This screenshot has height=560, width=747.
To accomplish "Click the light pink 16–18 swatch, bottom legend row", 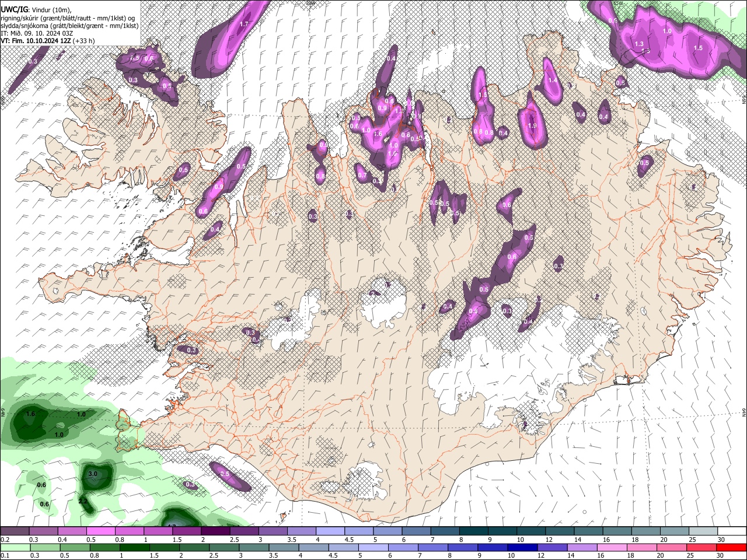I will point(613,547).
